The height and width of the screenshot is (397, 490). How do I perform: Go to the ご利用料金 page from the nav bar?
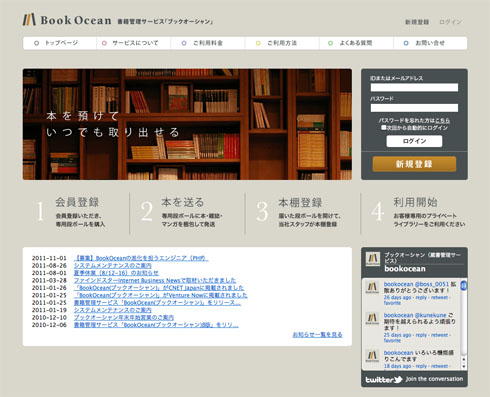coord(208,43)
